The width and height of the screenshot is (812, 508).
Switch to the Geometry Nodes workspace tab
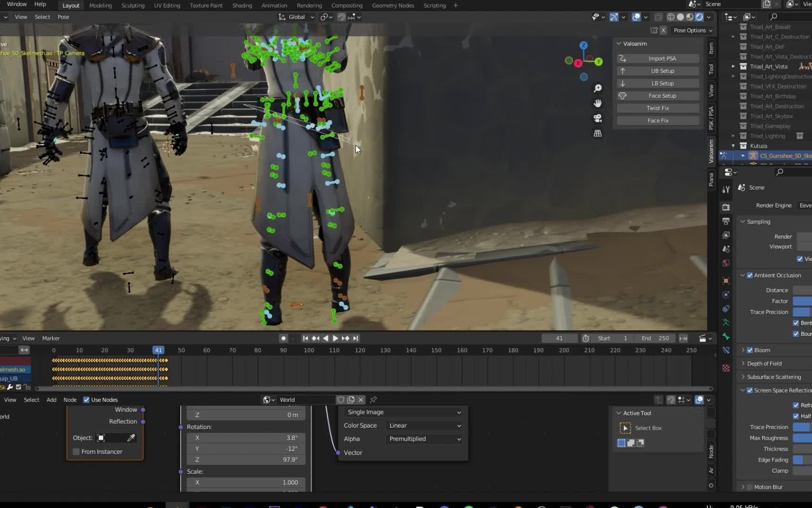(x=393, y=6)
